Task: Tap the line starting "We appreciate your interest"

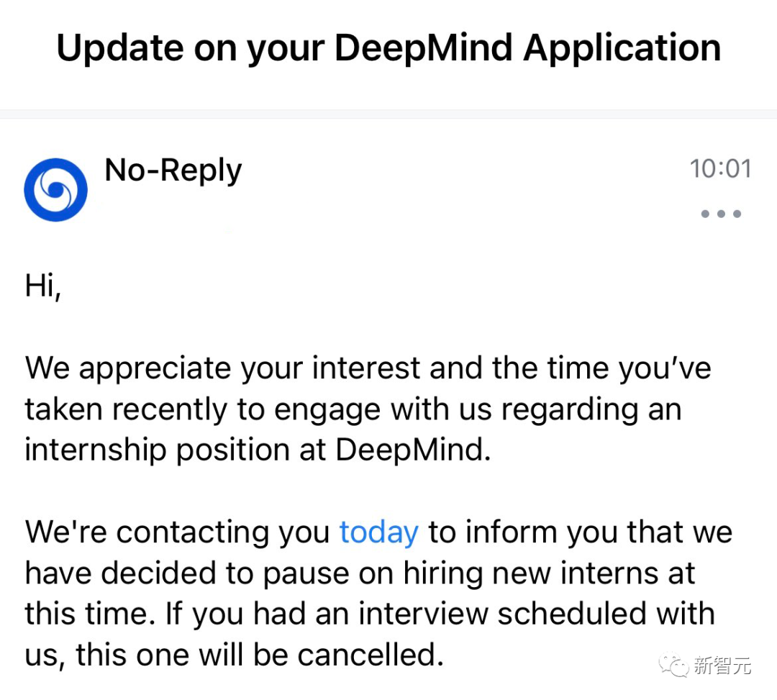Action: click(368, 368)
